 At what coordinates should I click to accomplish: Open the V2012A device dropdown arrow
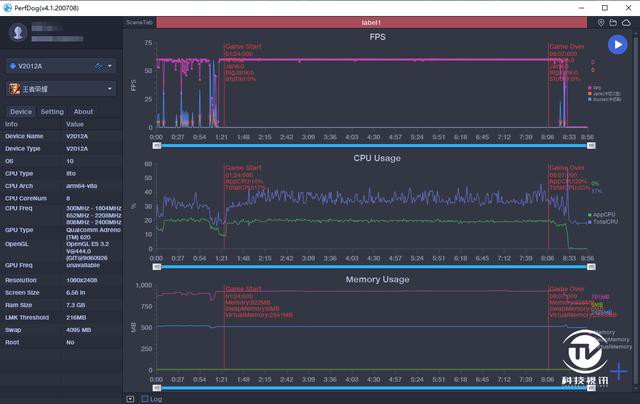[110, 66]
